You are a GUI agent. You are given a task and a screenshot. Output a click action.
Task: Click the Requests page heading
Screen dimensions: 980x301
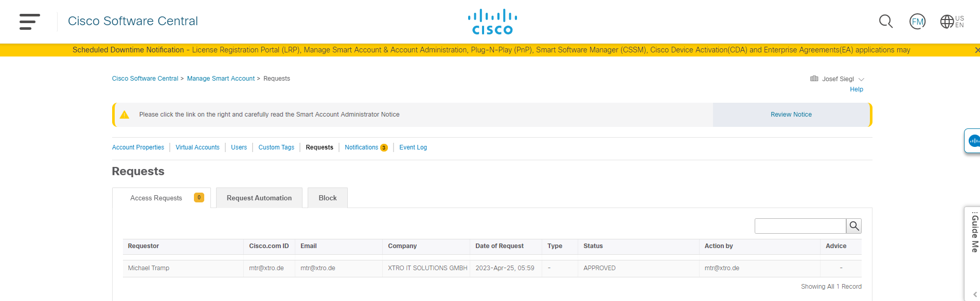pos(138,171)
